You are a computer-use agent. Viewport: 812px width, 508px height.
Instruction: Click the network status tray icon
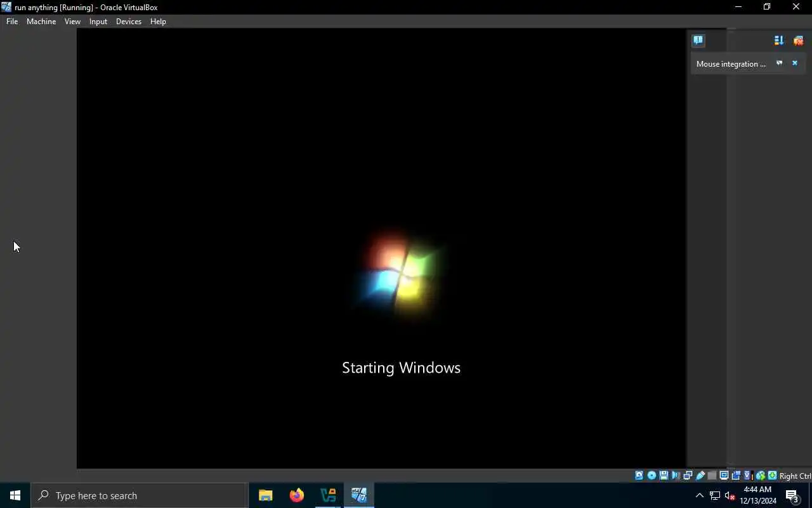pyautogui.click(x=715, y=496)
